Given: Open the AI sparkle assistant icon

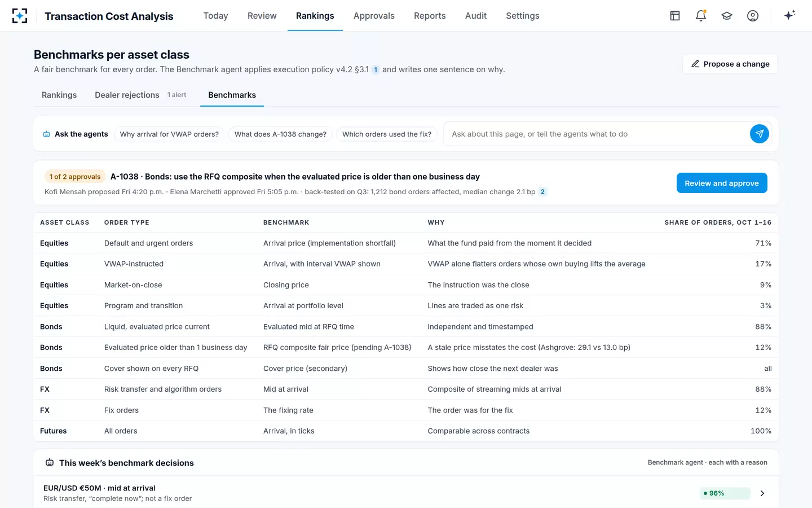Looking at the screenshot, I should coord(789,15).
